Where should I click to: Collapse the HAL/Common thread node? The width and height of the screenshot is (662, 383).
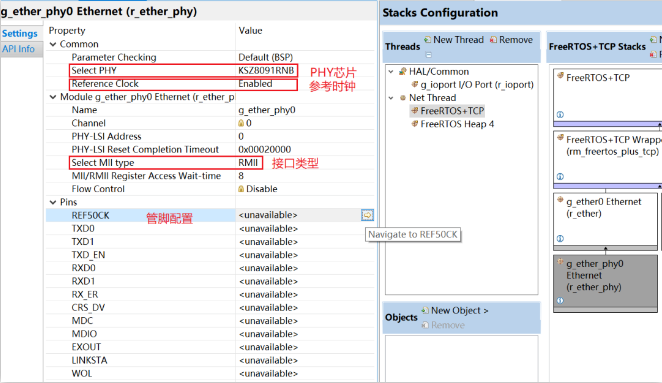[x=391, y=71]
